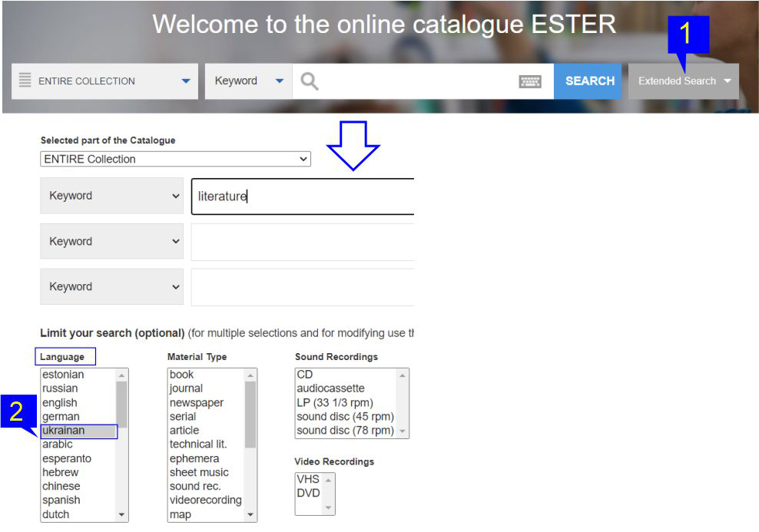
Task: Select 'journal' in the Material Type list
Action: pos(186,388)
